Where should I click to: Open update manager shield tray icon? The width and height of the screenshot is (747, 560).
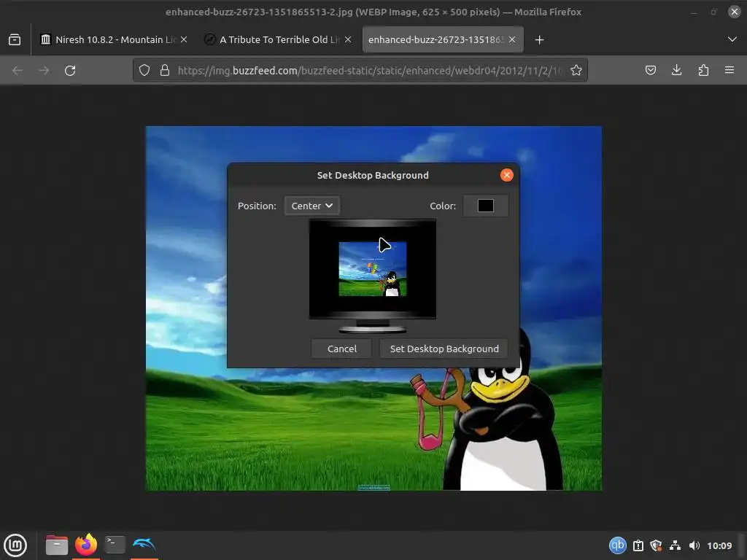pos(656,545)
